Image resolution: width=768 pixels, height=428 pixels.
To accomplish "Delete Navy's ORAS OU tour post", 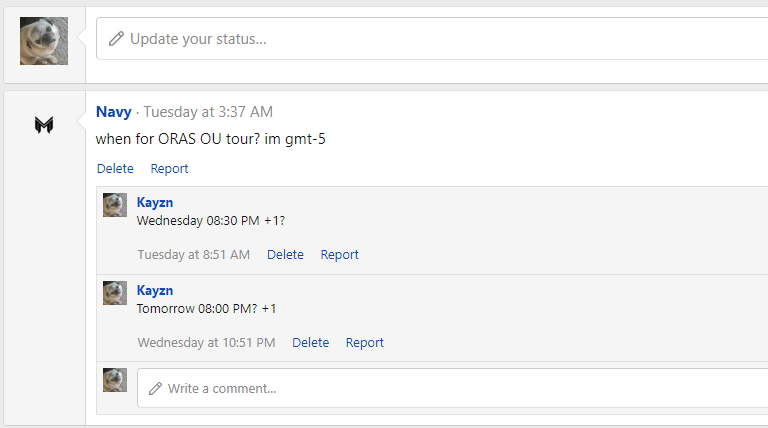I will click(x=115, y=169).
